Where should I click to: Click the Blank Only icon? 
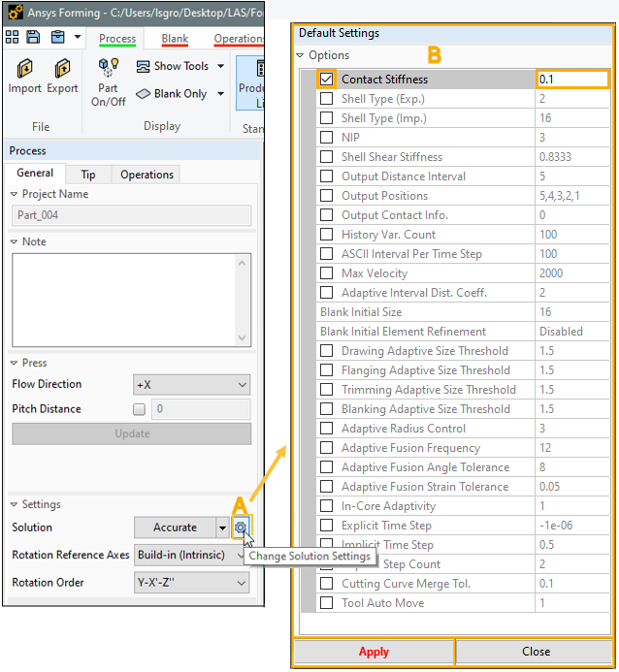(144, 94)
